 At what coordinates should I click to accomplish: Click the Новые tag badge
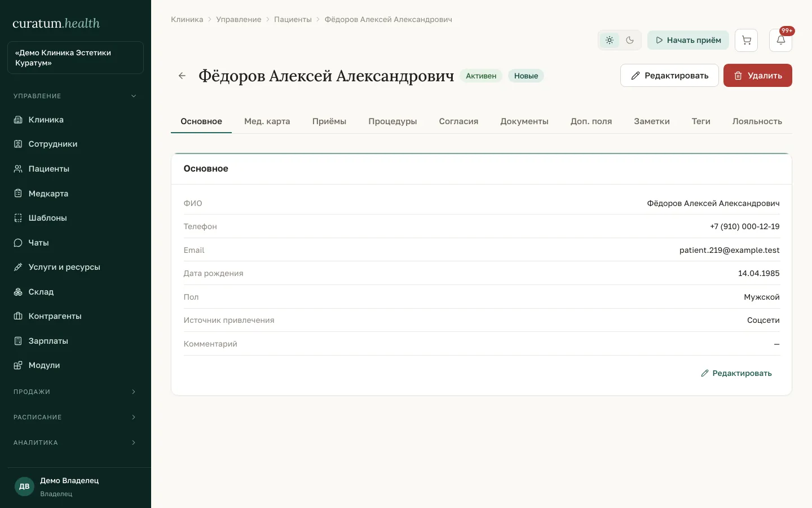[526, 76]
